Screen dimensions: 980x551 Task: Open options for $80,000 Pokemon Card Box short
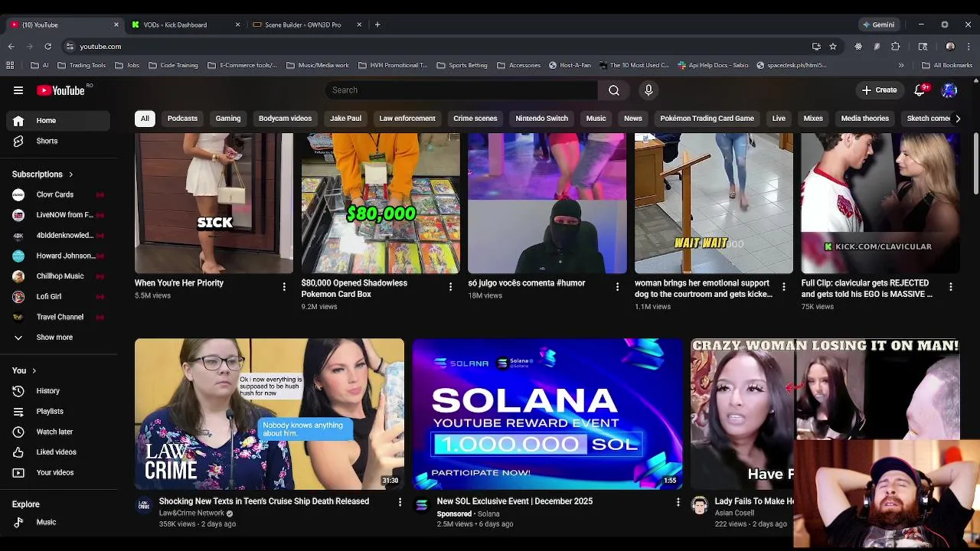(450, 287)
